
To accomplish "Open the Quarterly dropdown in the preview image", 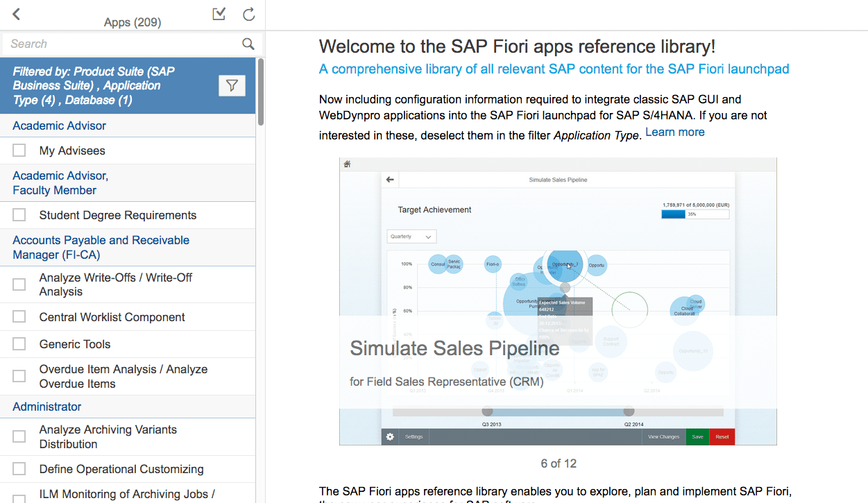I will [411, 237].
